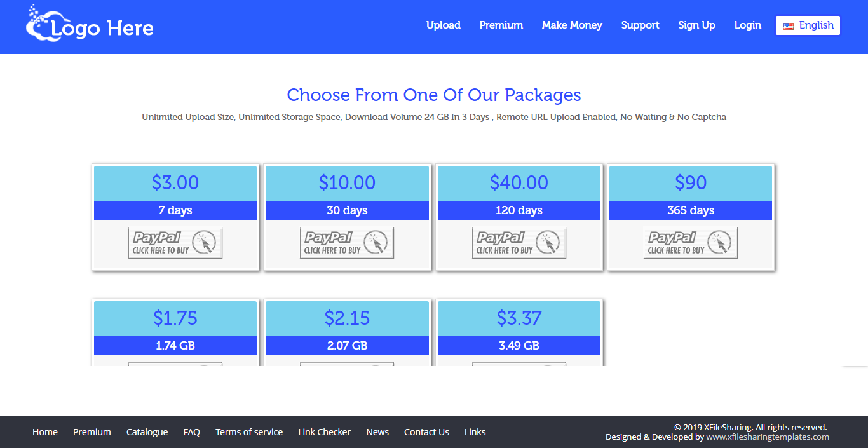
Task: Click the 2.07 GB label
Action: (347, 346)
